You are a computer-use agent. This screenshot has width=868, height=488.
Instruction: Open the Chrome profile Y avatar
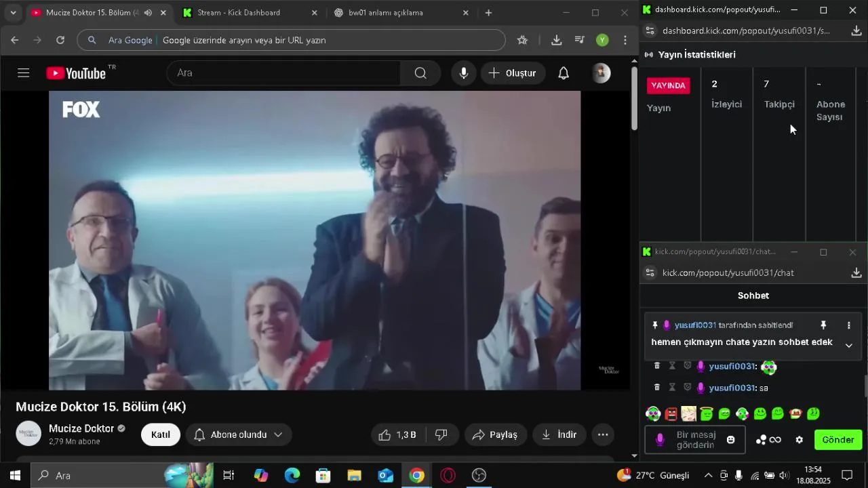click(x=602, y=40)
